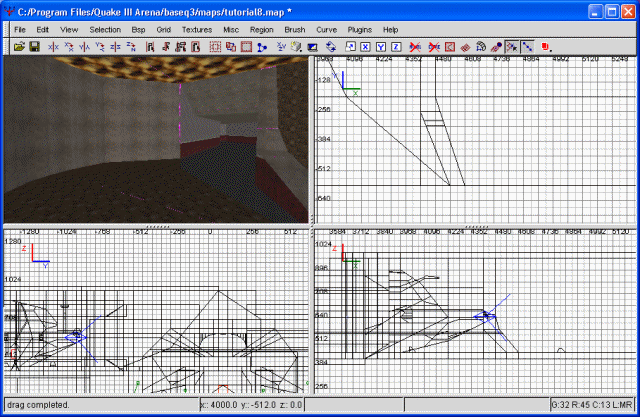The width and height of the screenshot is (640, 417).
Task: Click inside the bottom-right XZ grid view
Action: tap(475, 311)
